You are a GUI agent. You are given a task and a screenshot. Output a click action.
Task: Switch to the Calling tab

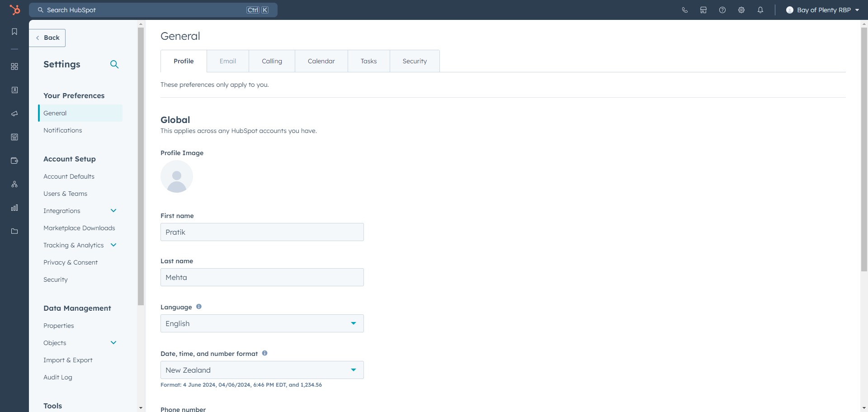tap(271, 61)
